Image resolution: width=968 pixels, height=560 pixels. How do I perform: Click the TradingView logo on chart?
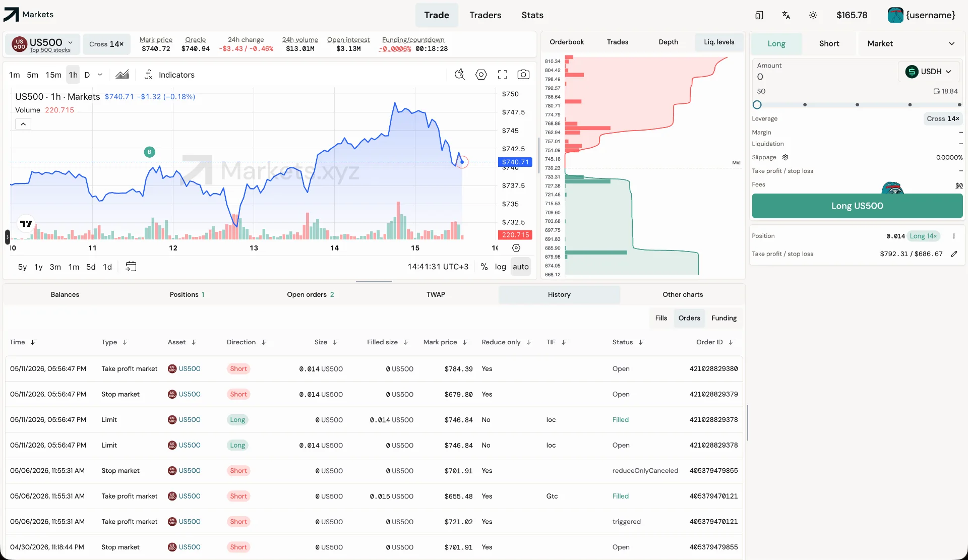tap(26, 223)
